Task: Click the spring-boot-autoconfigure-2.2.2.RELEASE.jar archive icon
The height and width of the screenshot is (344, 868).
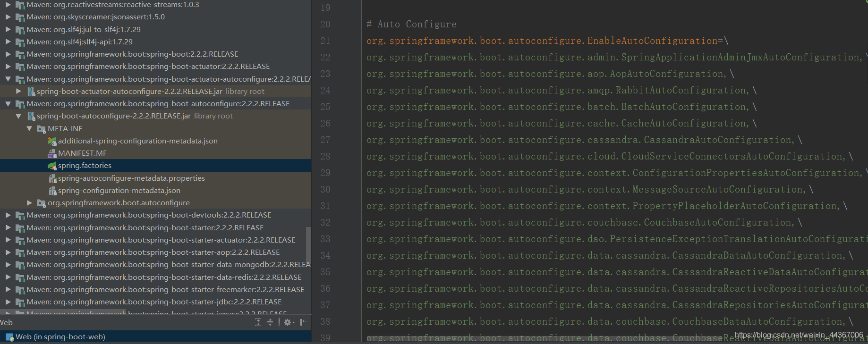Action: coord(31,116)
